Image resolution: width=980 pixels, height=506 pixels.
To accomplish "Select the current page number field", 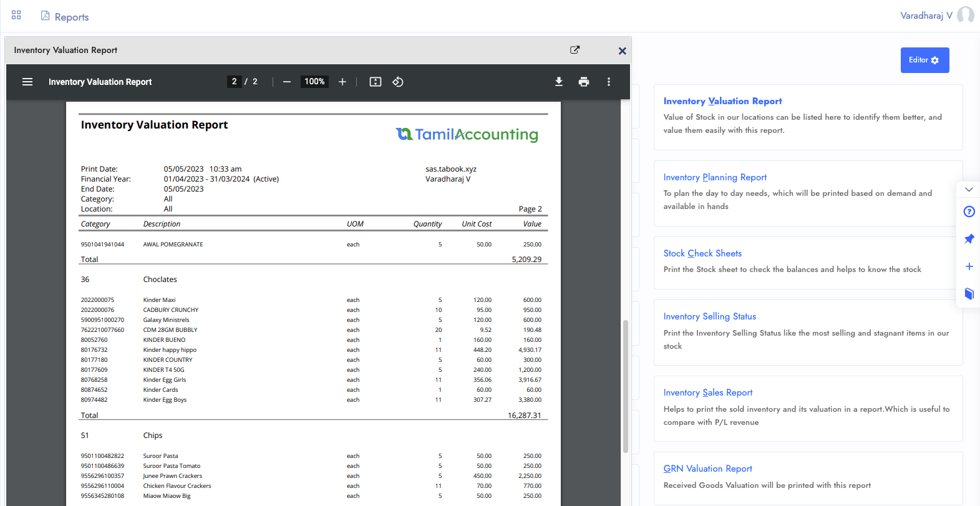I will point(234,82).
